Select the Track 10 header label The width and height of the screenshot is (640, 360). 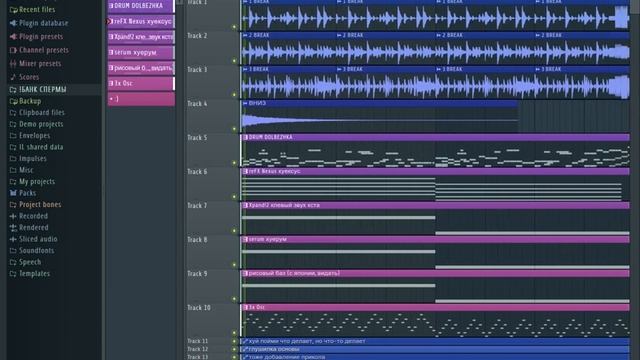point(199,308)
